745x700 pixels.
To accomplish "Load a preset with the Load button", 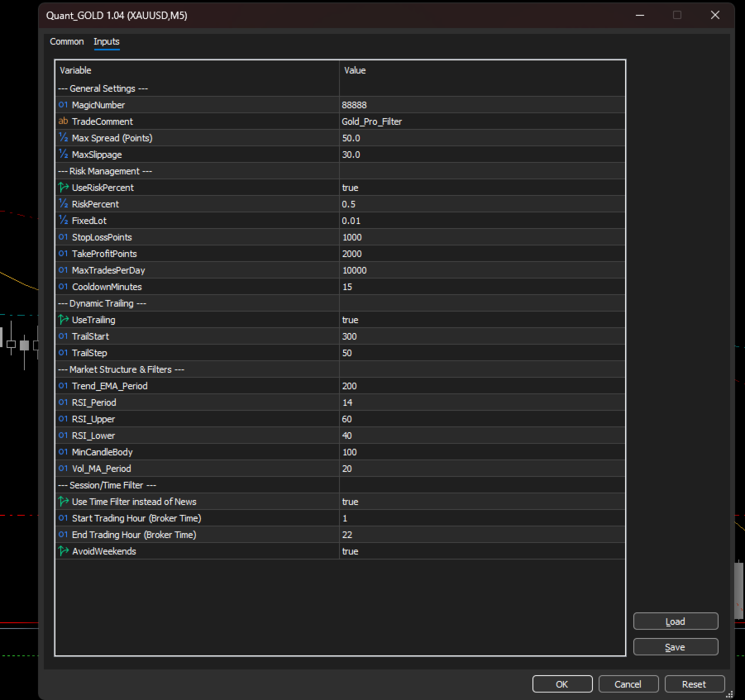I will pos(676,621).
